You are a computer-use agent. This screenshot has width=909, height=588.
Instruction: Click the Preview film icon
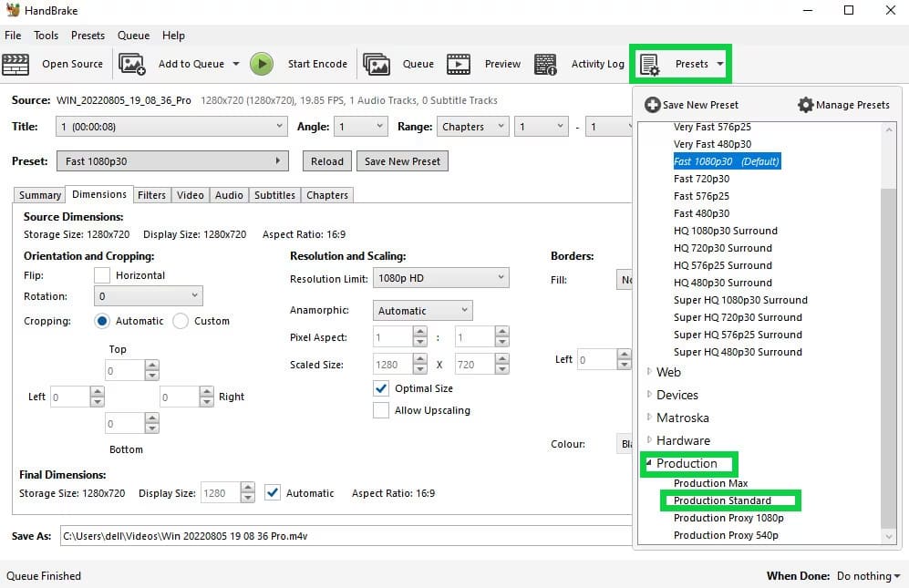click(x=459, y=64)
